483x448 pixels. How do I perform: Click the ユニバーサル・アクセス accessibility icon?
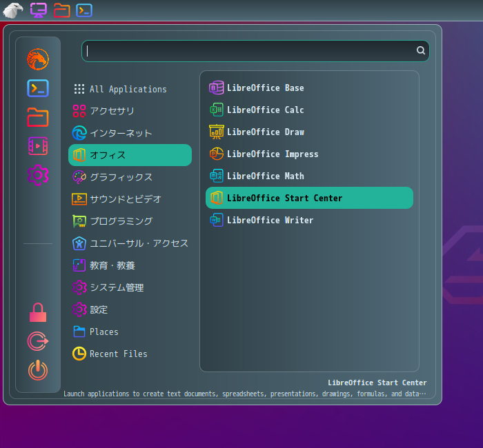(x=79, y=243)
